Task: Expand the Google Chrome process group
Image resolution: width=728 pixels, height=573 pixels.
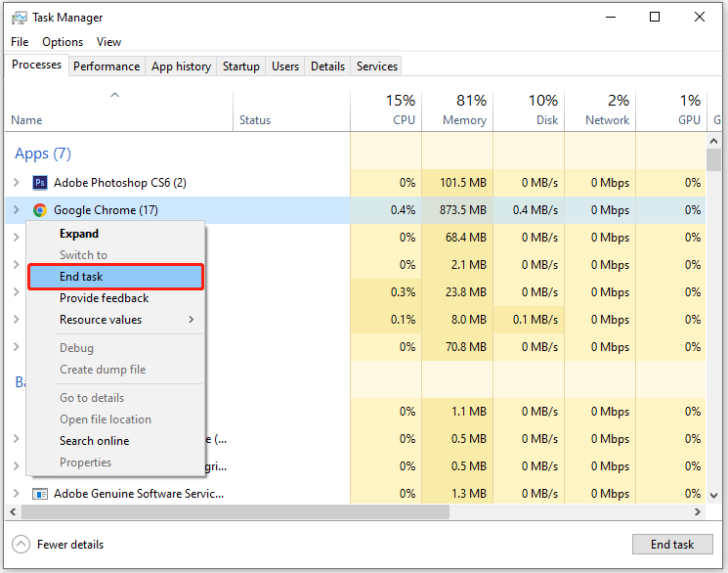Action: click(17, 210)
